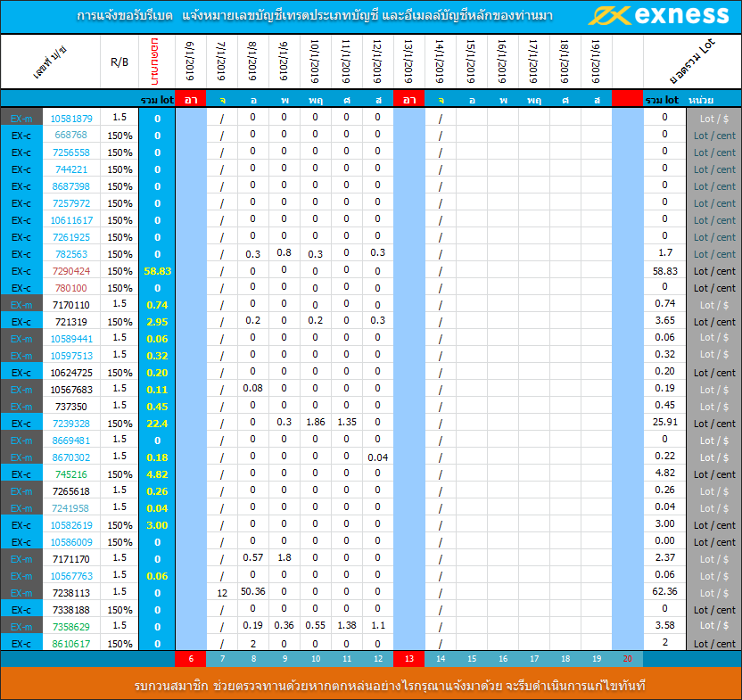742x700 pixels.
Task: Click the yellow 0.11 sum lot value
Action: click(x=157, y=390)
